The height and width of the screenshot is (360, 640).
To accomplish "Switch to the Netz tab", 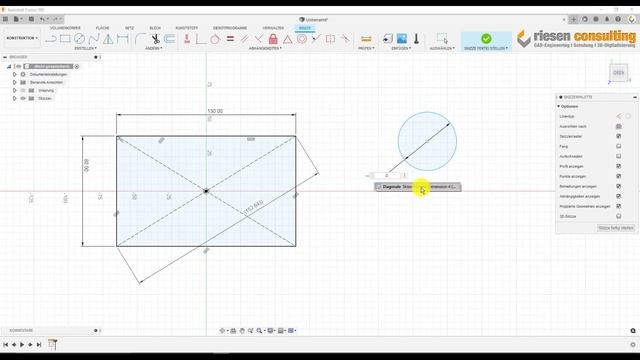I will [x=129, y=28].
